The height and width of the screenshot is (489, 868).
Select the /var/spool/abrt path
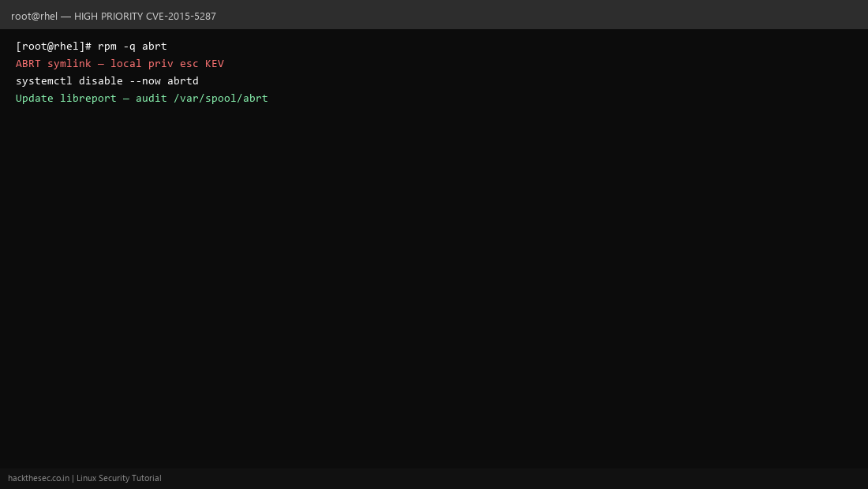click(x=221, y=98)
